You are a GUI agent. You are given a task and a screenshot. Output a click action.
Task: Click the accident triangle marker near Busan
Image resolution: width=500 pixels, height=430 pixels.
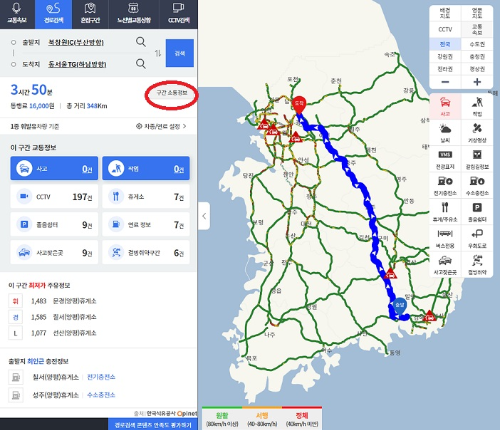pos(429,316)
